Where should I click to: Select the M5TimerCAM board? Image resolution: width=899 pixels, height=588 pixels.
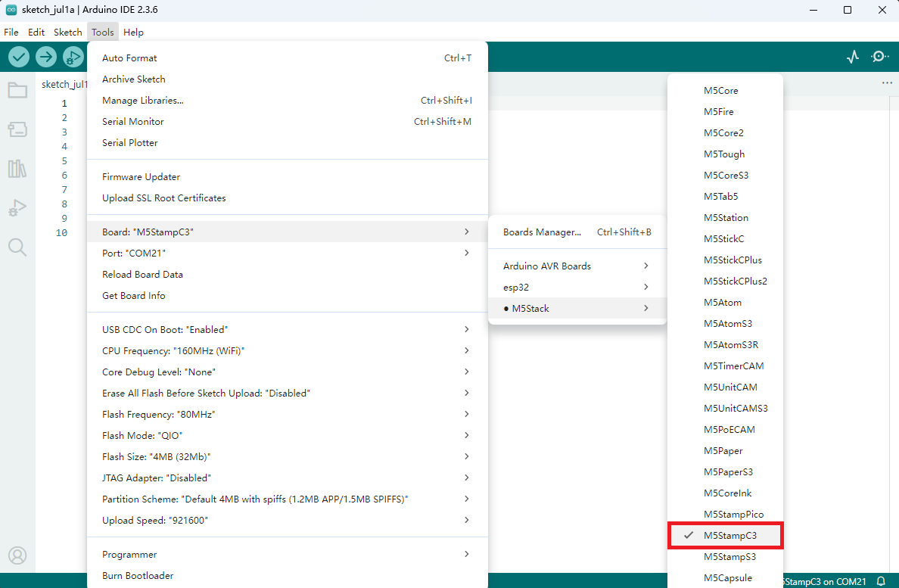pos(725,366)
